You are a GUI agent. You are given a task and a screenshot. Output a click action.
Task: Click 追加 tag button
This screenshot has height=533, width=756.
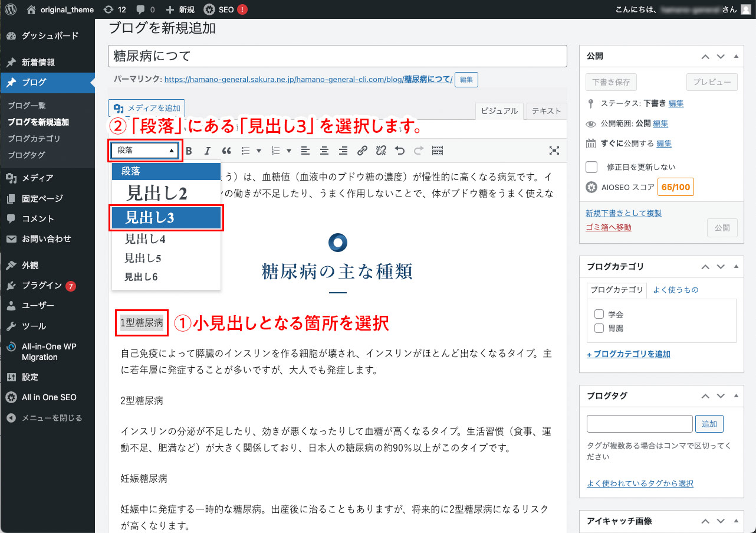[709, 424]
